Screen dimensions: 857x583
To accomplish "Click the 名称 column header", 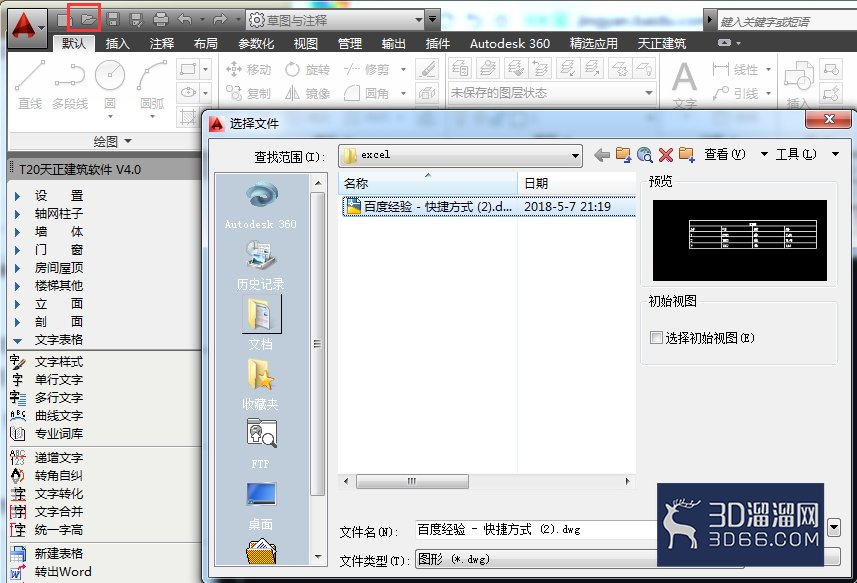I will pyautogui.click(x=428, y=184).
